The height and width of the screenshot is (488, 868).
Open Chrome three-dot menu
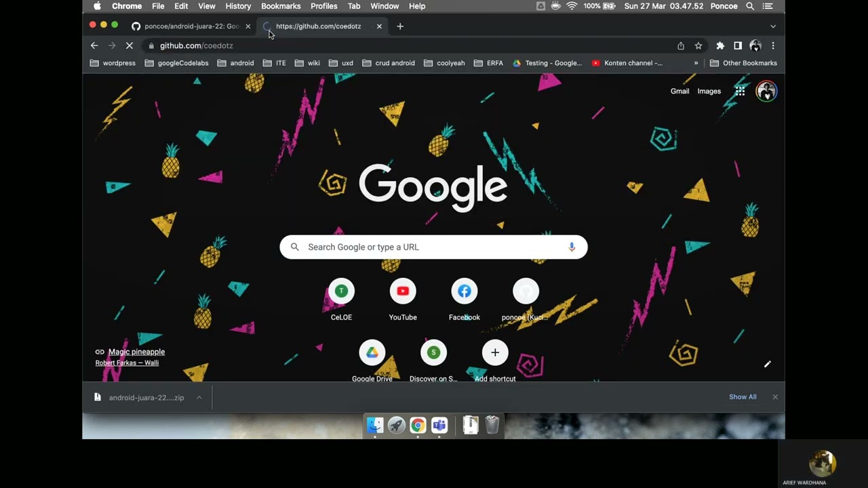773,45
